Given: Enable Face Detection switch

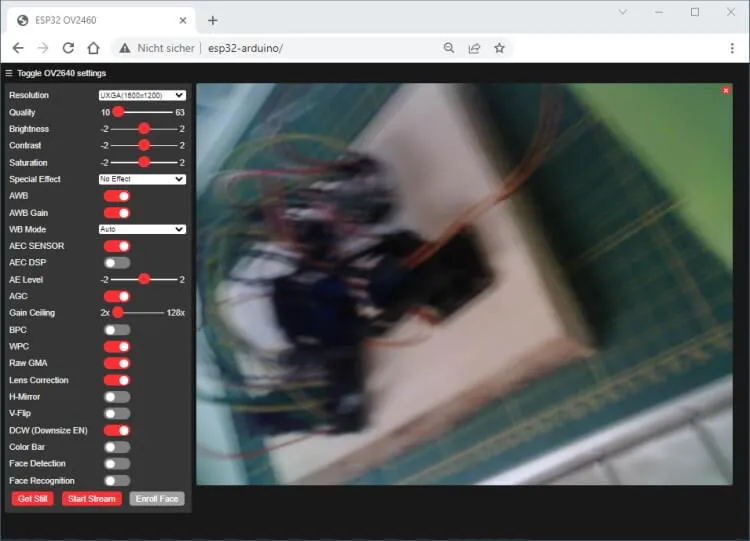Looking at the screenshot, I should click(x=117, y=464).
